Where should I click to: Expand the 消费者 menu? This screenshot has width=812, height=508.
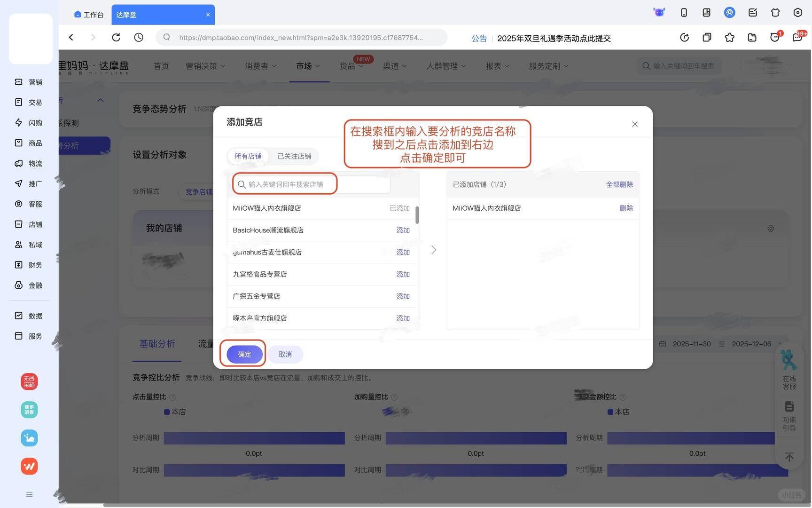click(x=260, y=66)
